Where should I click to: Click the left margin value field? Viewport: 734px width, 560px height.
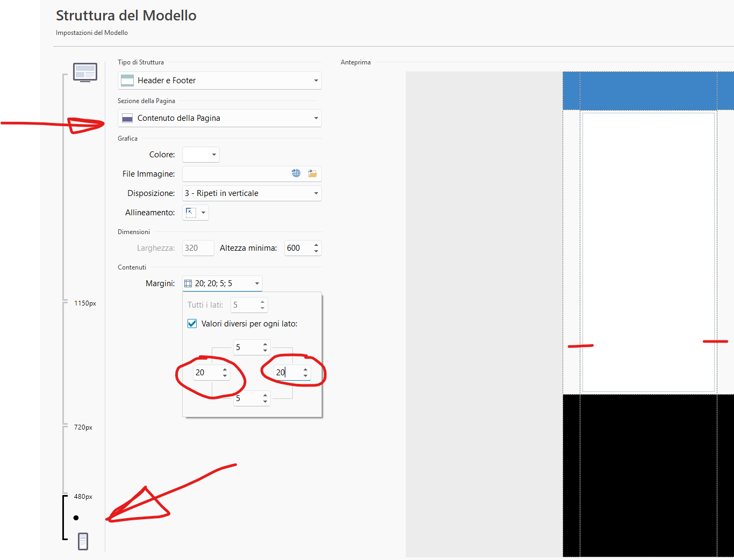pos(206,373)
